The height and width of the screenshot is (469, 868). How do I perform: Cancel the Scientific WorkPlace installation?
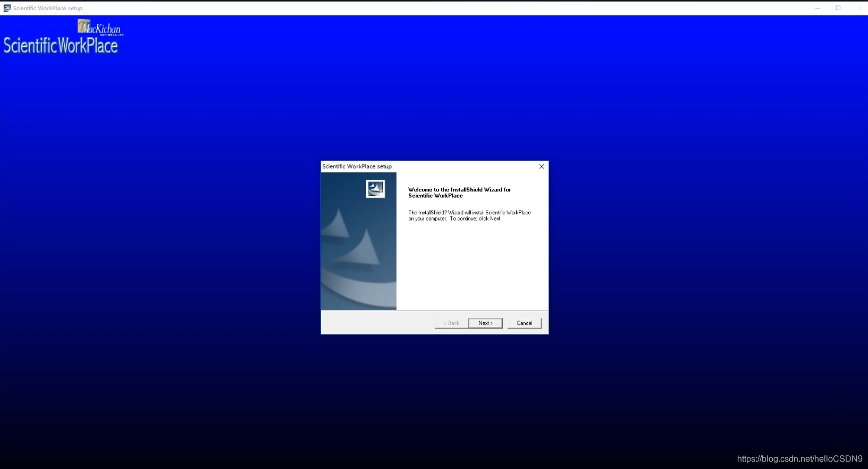coord(524,323)
